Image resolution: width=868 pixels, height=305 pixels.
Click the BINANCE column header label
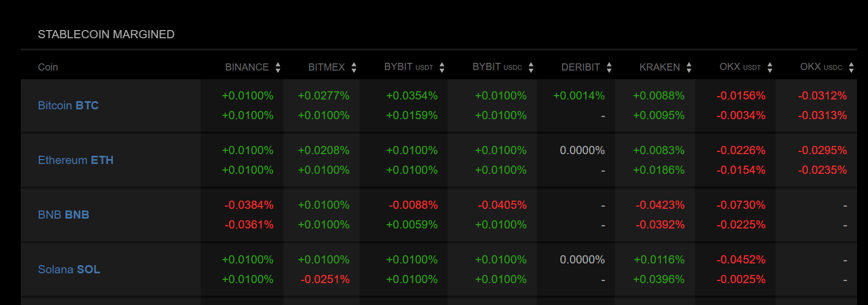247,67
